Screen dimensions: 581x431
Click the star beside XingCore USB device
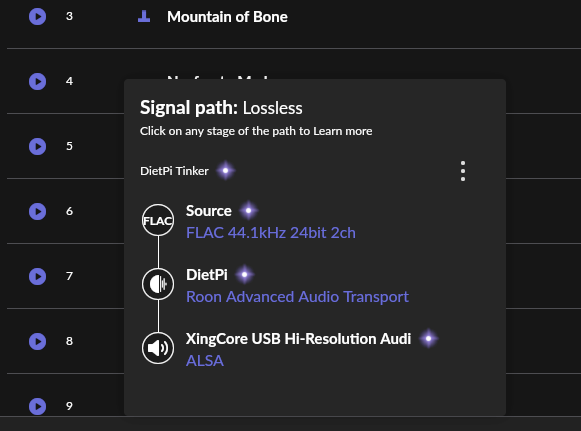[428, 338]
